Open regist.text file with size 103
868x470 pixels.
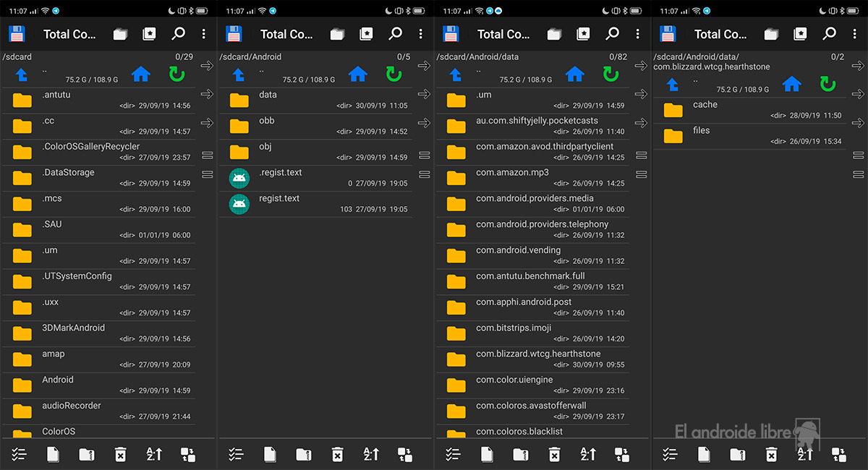point(315,204)
